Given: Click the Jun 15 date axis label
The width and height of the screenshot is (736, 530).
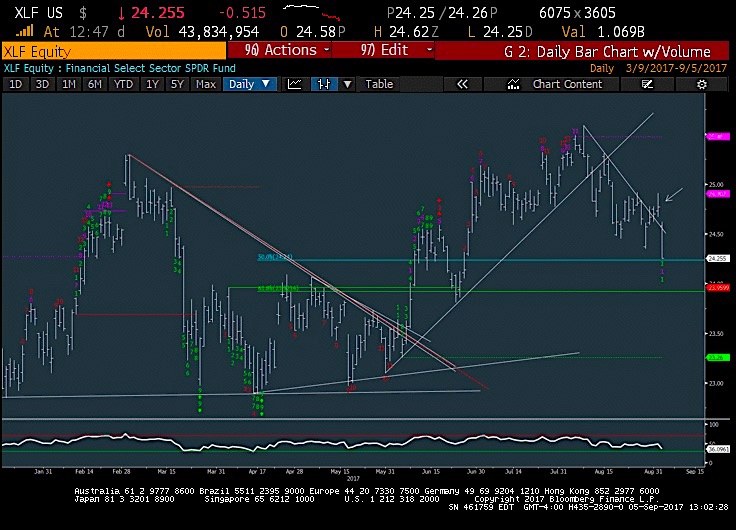Looking at the screenshot, I should [x=431, y=471].
